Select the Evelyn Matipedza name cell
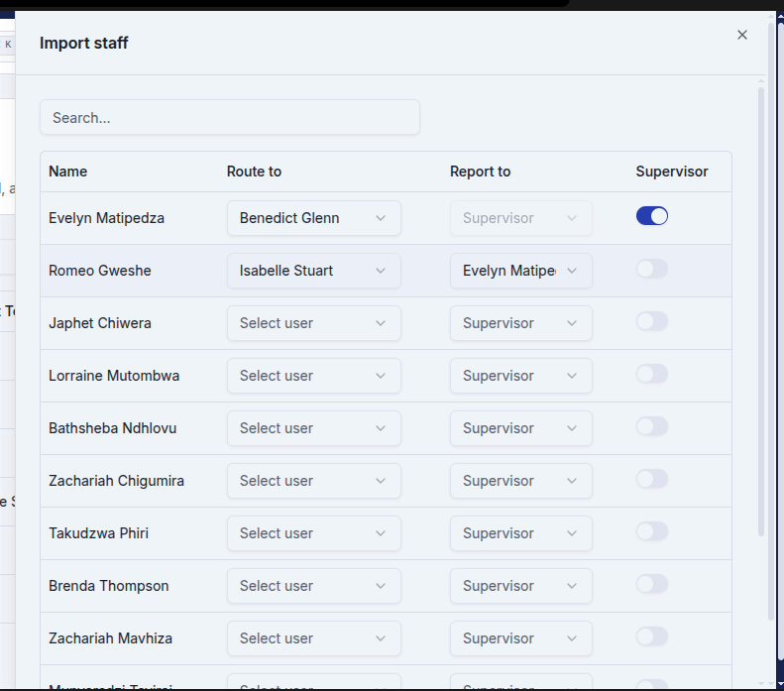784x691 pixels. 106,218
